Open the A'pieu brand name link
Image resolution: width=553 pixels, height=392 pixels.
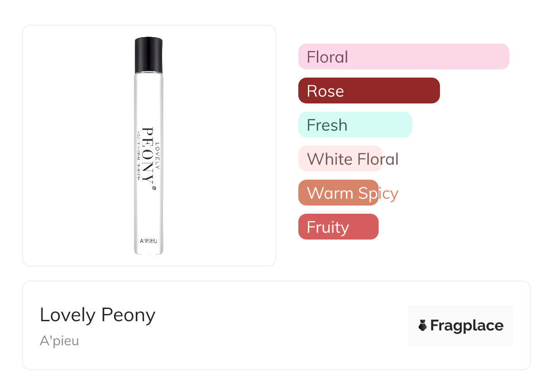pos(59,341)
